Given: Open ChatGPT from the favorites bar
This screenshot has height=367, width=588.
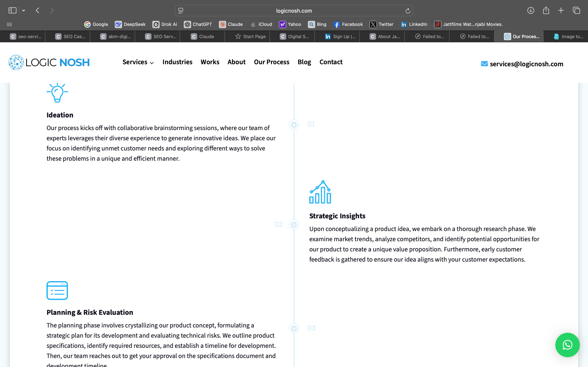Looking at the screenshot, I should pyautogui.click(x=198, y=24).
